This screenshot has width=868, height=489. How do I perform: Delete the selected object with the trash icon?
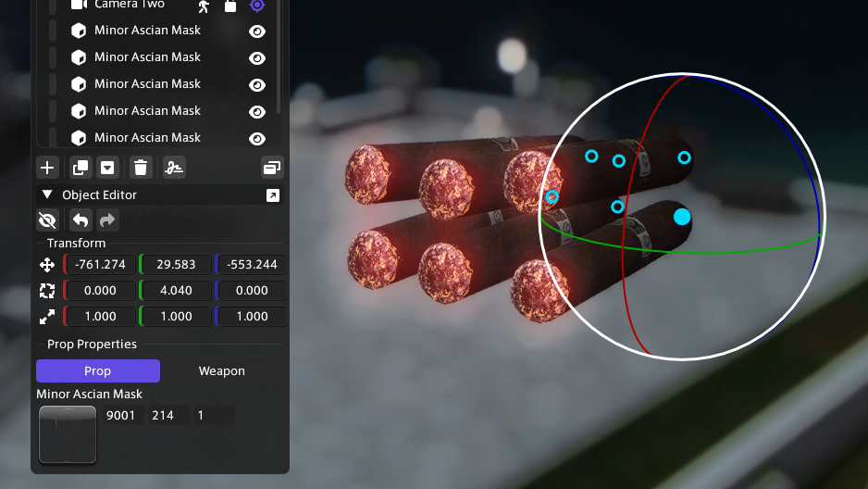tap(141, 168)
